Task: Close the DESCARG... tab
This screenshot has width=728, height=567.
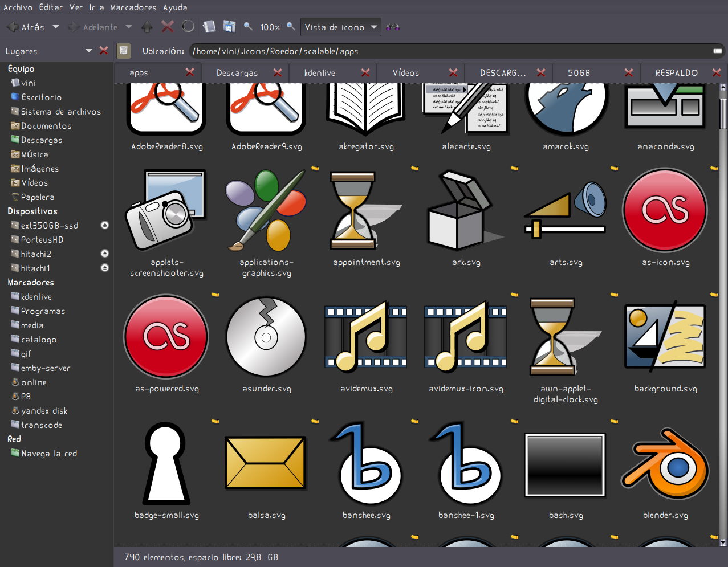Action: click(x=541, y=72)
